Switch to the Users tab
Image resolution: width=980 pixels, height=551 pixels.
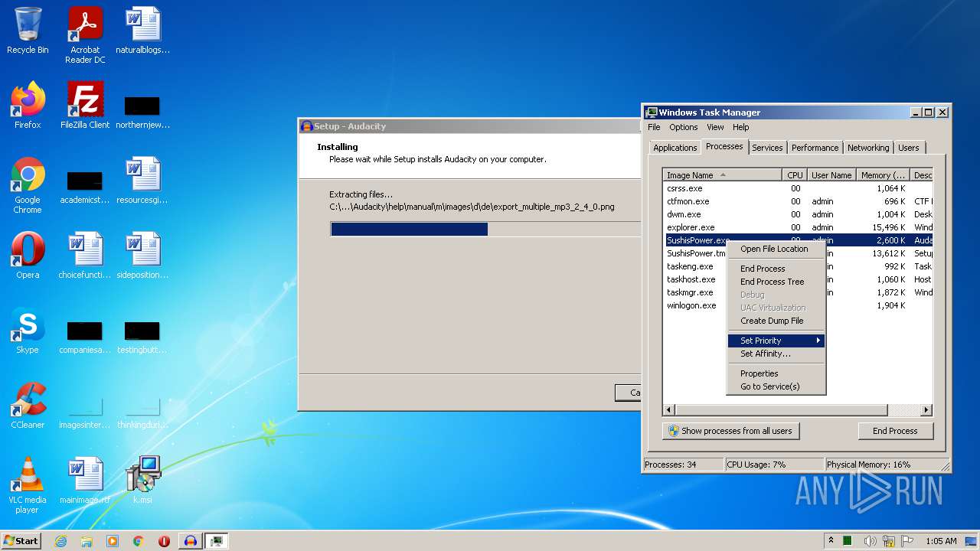[x=909, y=148]
